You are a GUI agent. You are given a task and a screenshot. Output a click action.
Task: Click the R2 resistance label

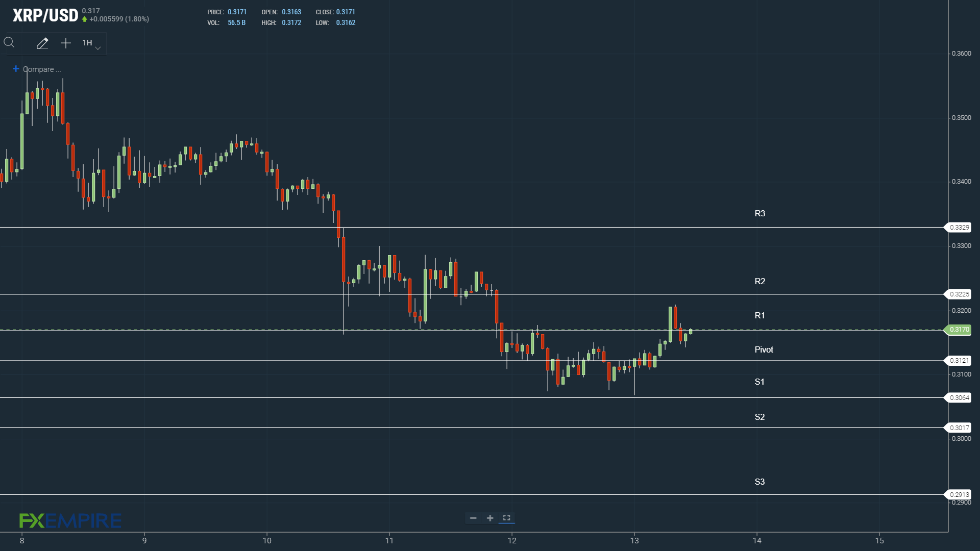coord(759,282)
